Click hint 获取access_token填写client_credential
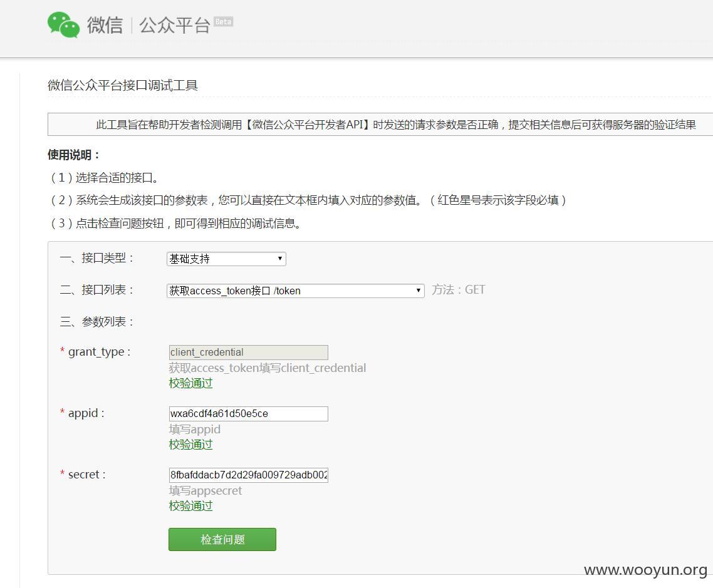The height and width of the screenshot is (588, 713). 268,368
